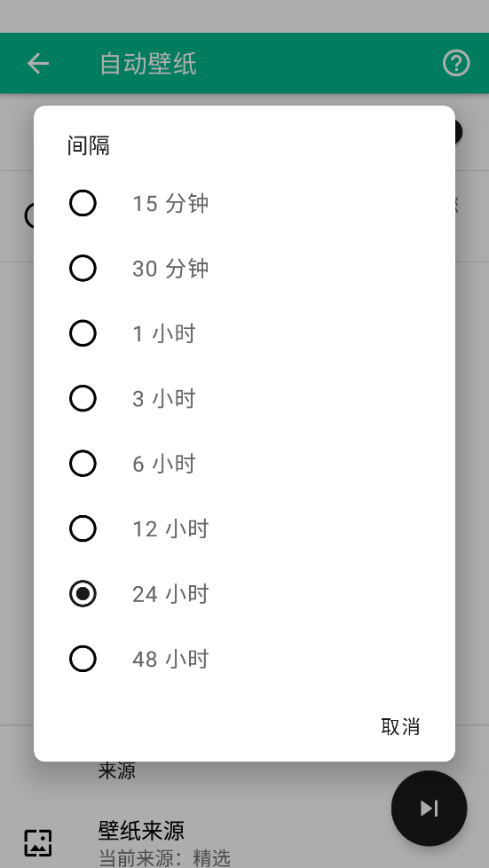Tap the 48 小时 label text

170,660
